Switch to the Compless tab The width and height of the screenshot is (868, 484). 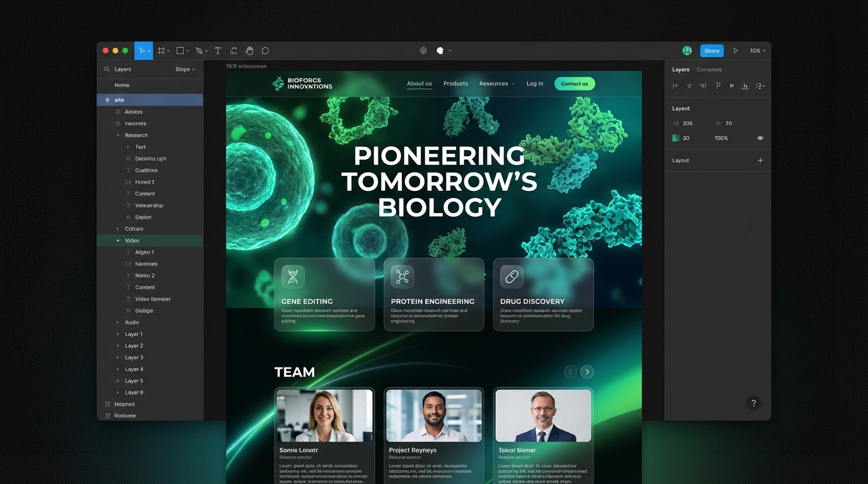(709, 69)
